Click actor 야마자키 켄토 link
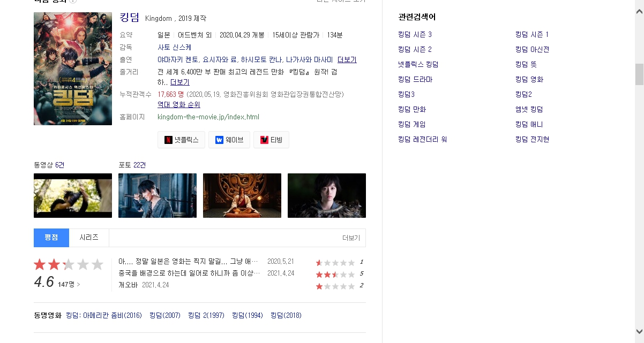Screen dimensions: 644x343 tap(178, 59)
